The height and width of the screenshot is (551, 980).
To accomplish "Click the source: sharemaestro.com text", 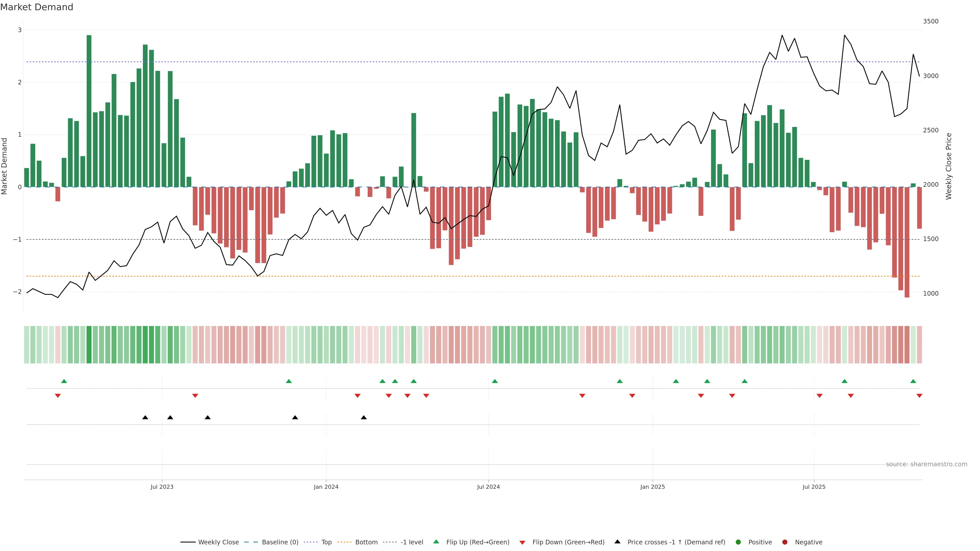I will [x=926, y=464].
